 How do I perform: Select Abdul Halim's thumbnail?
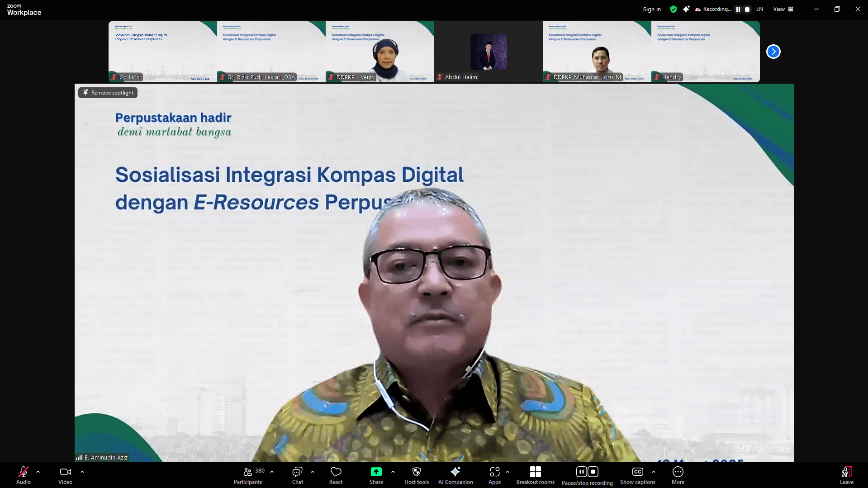point(488,52)
